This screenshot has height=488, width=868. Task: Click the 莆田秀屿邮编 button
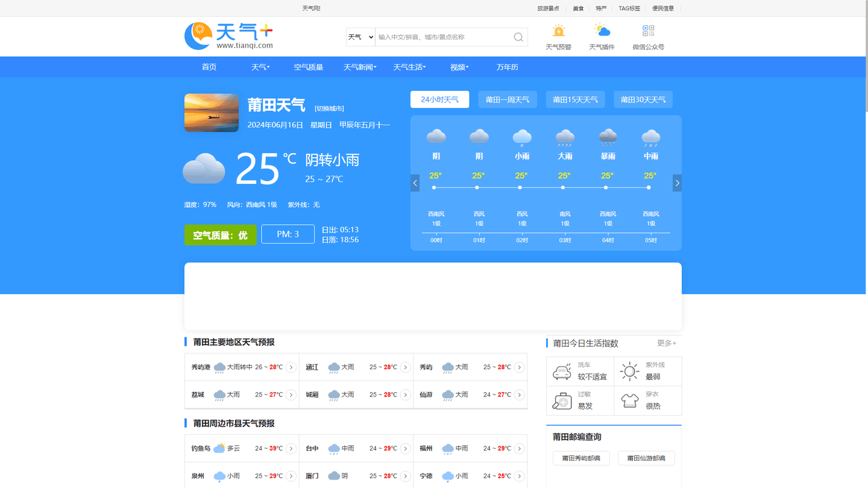(581, 458)
